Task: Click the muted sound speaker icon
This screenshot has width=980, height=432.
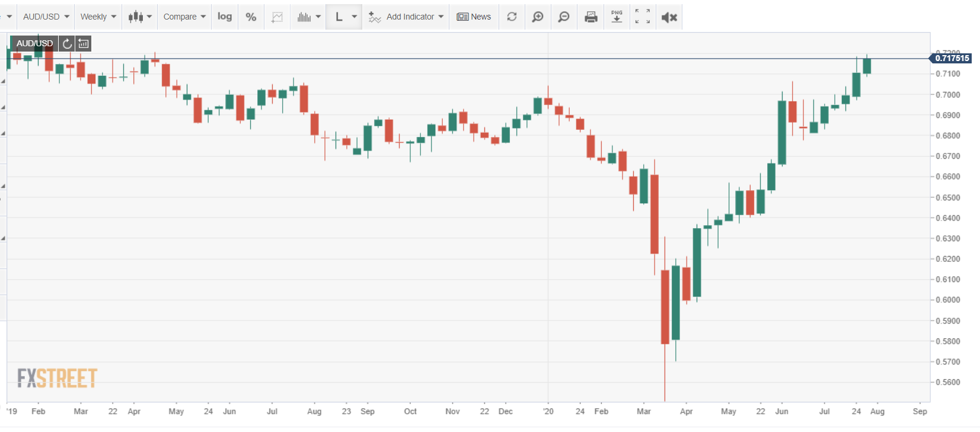Action: [669, 17]
